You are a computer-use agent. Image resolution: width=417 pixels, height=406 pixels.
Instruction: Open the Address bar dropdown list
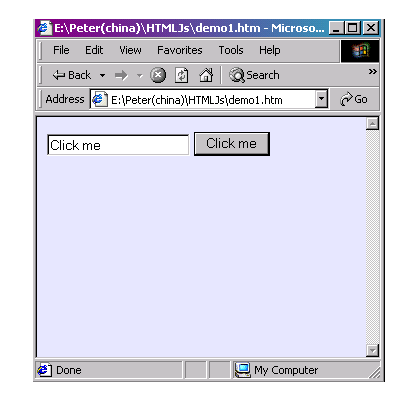321,99
